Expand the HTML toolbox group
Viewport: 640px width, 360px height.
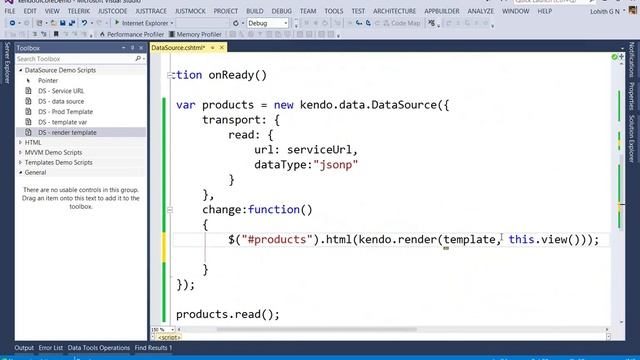coord(20,142)
